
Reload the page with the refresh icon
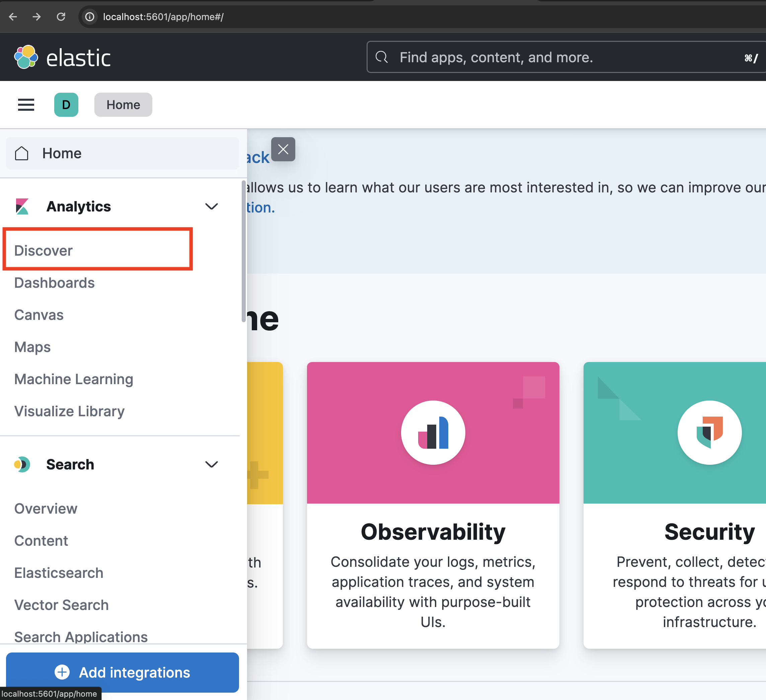point(61,17)
